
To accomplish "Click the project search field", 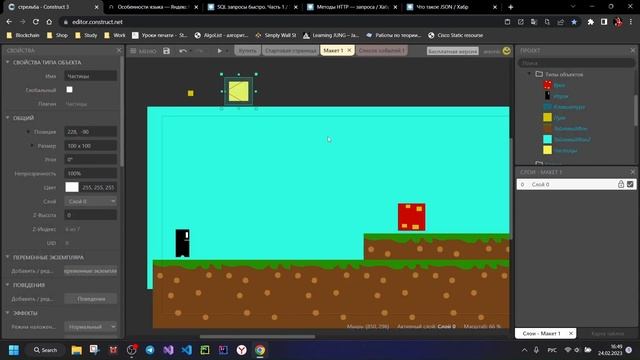I will tap(576, 63).
